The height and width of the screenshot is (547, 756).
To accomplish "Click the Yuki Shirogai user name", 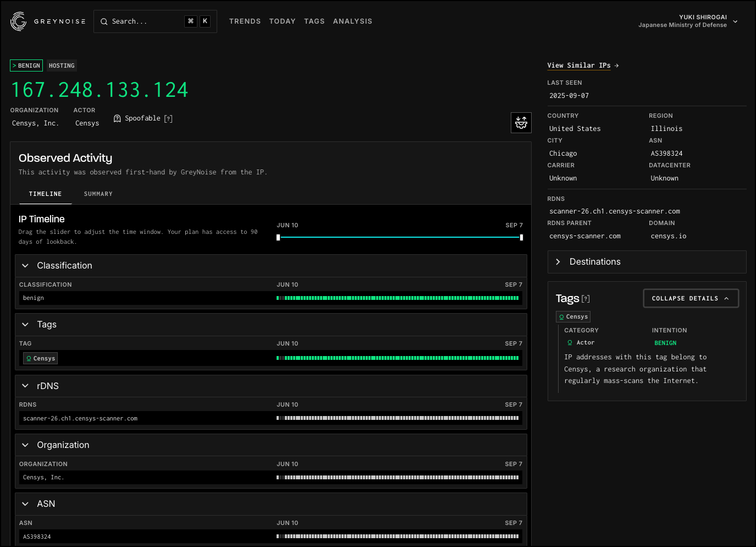I will pos(703,17).
